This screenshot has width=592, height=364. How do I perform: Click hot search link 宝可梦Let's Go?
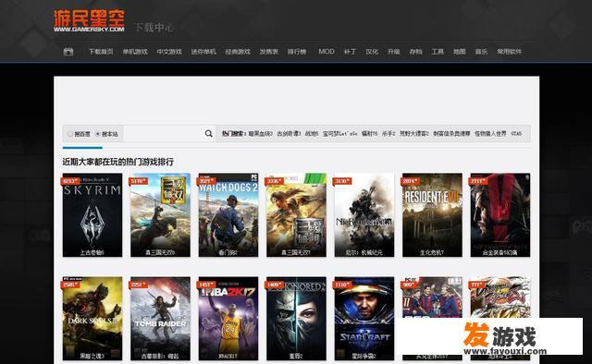click(x=339, y=134)
